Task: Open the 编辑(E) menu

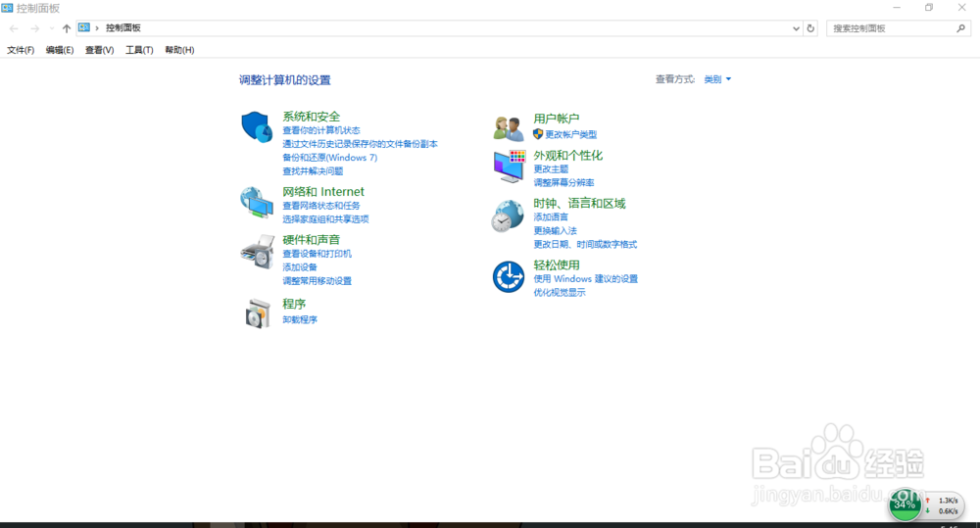Action: point(60,50)
